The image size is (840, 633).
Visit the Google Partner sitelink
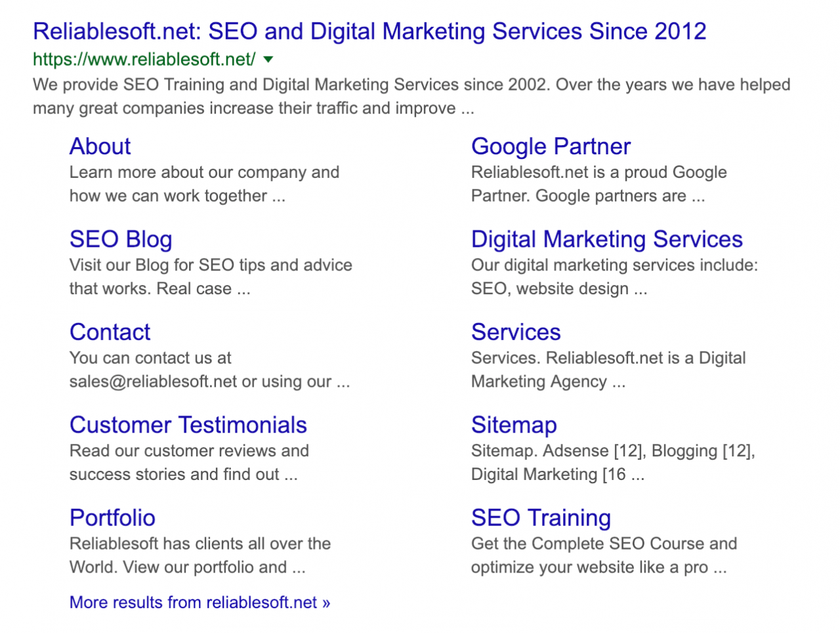(x=551, y=146)
